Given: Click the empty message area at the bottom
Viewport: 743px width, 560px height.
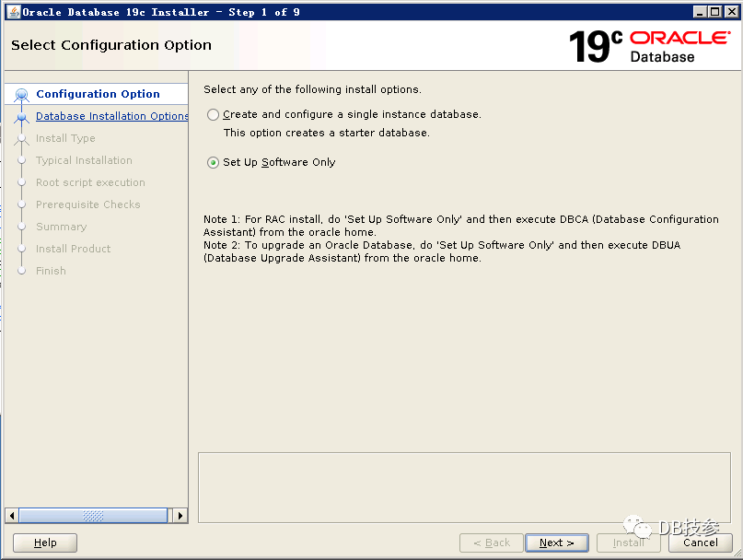Looking at the screenshot, I should pyautogui.click(x=465, y=487).
